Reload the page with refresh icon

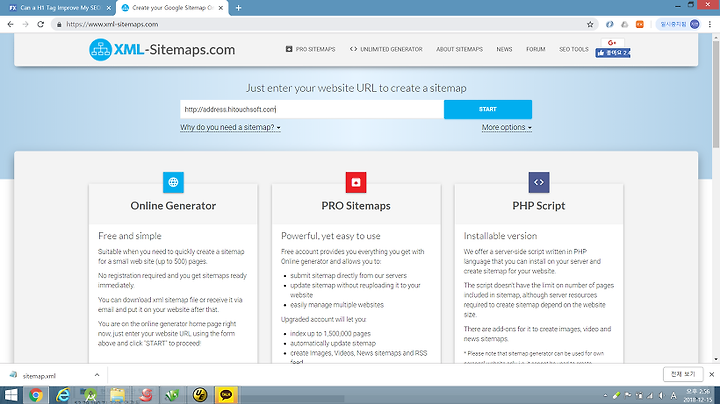click(x=40, y=24)
